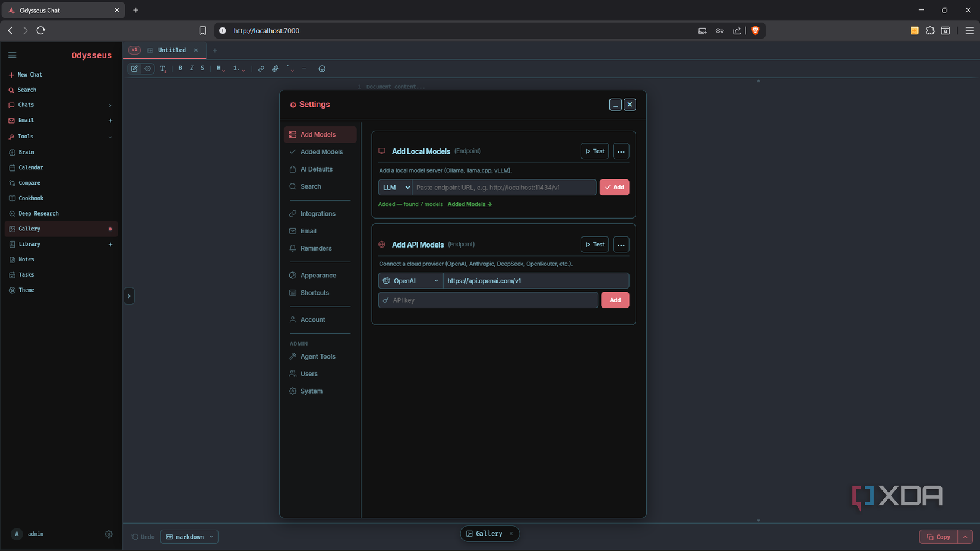Click the admin user avatar

click(x=17, y=534)
